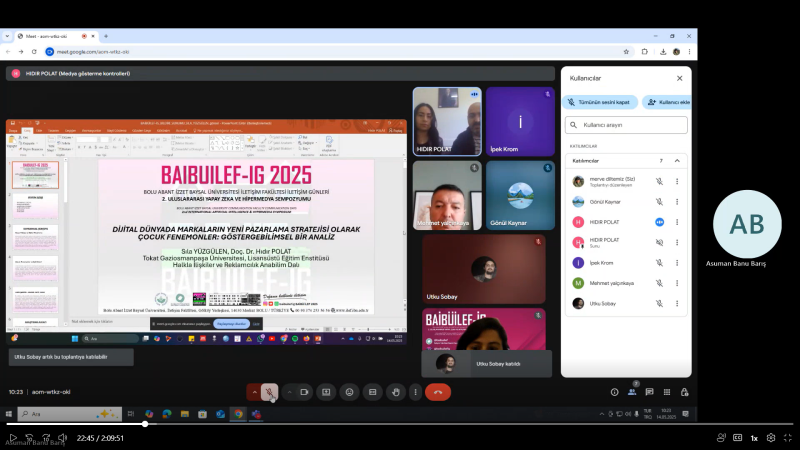Open host controls lock icon
The height and width of the screenshot is (450, 800).
click(x=685, y=392)
